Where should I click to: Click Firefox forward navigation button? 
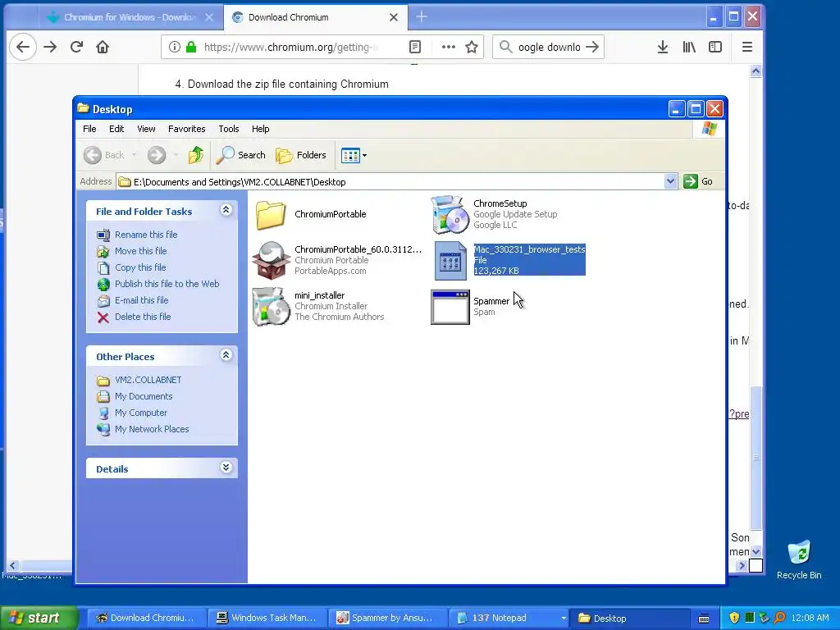coord(50,47)
